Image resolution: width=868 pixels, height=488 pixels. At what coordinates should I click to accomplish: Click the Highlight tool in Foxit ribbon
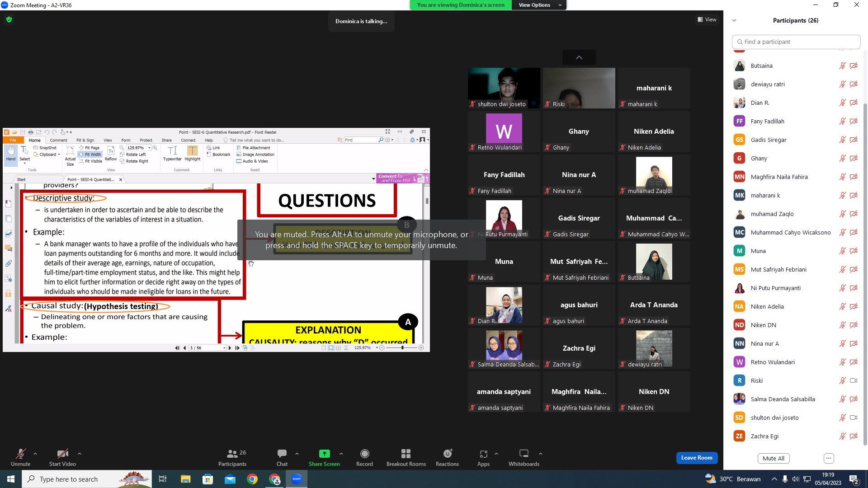point(192,153)
